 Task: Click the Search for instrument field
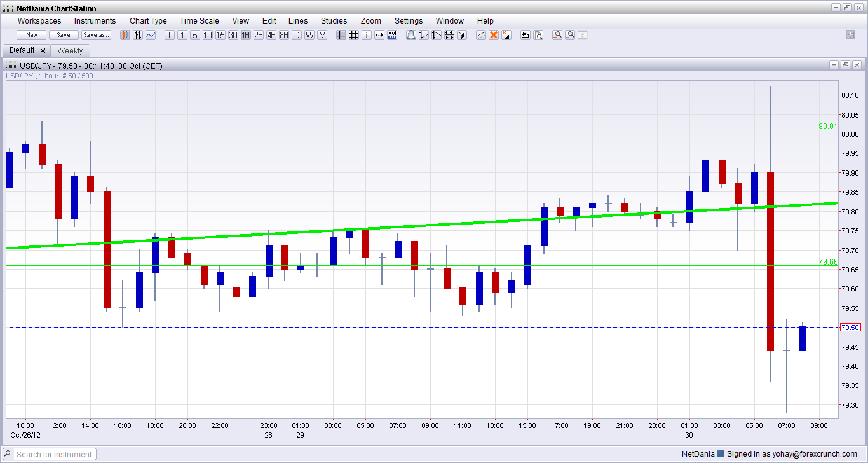[x=55, y=454]
